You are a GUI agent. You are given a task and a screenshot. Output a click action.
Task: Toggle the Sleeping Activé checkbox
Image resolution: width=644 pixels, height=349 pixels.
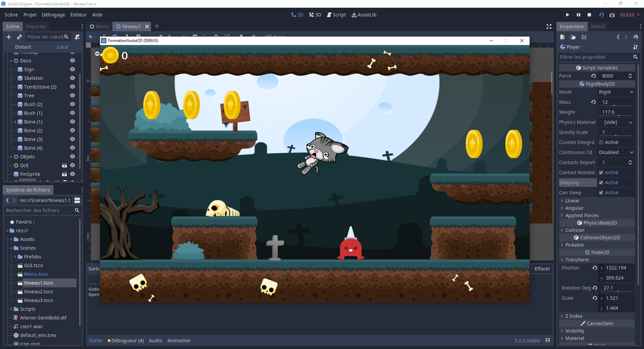pyautogui.click(x=601, y=183)
